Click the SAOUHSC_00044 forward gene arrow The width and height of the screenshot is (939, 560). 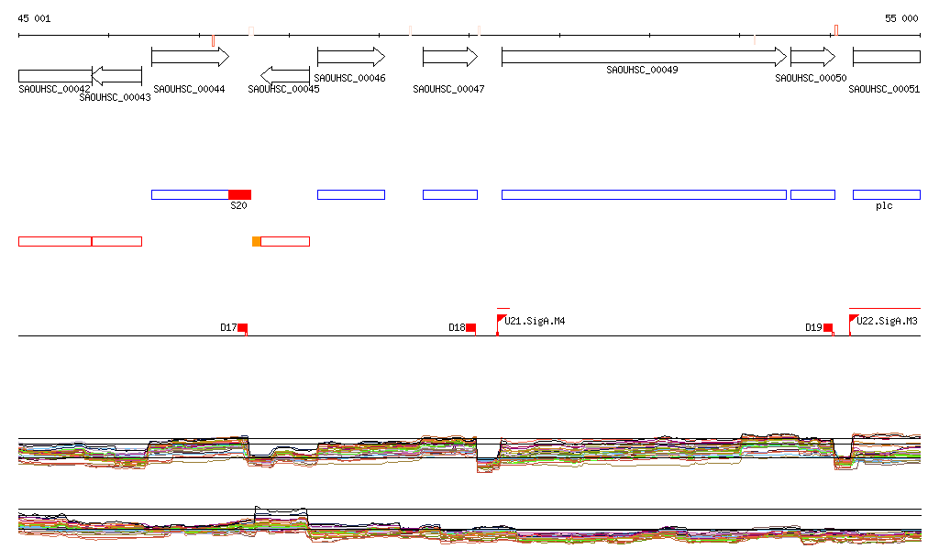point(191,57)
